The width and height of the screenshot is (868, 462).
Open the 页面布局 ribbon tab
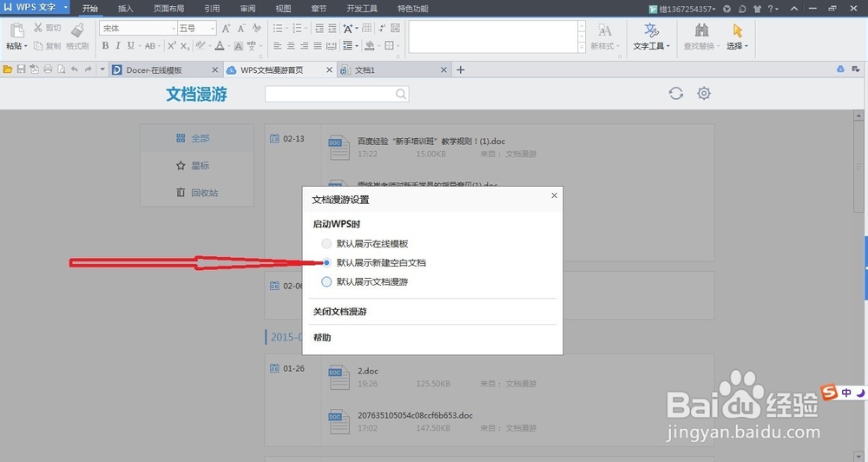[x=169, y=9]
